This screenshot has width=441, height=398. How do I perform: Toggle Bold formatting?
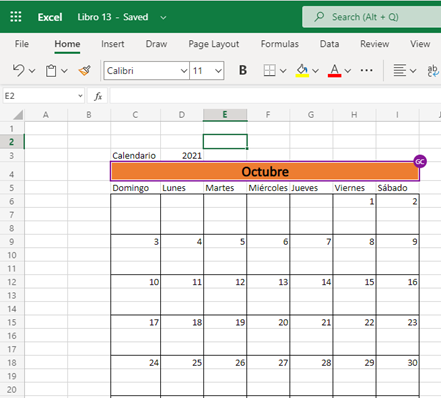(x=243, y=70)
